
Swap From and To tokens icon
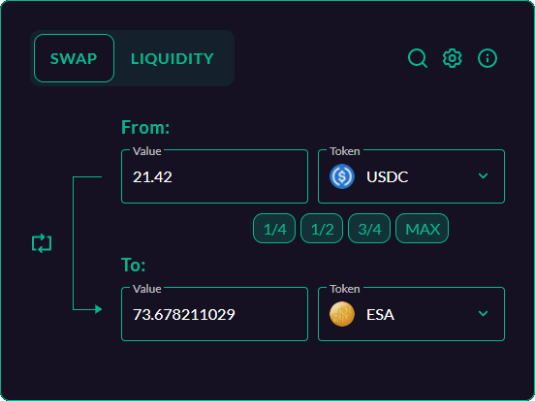point(42,243)
